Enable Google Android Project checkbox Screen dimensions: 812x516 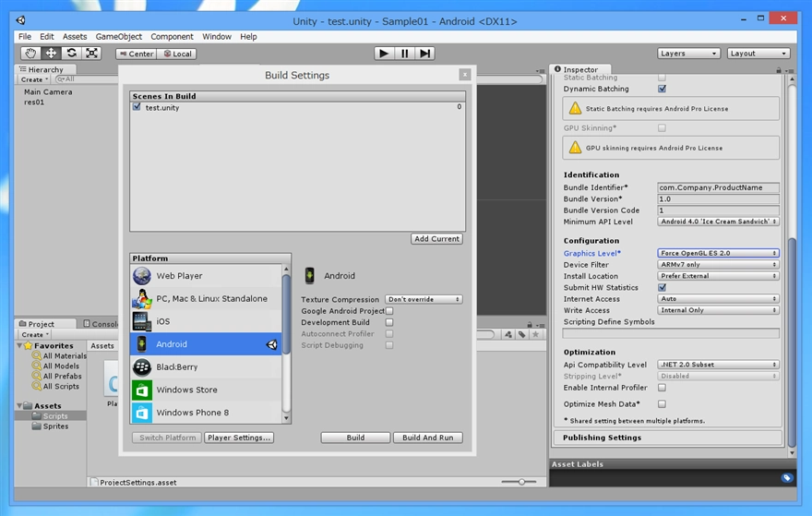[389, 311]
